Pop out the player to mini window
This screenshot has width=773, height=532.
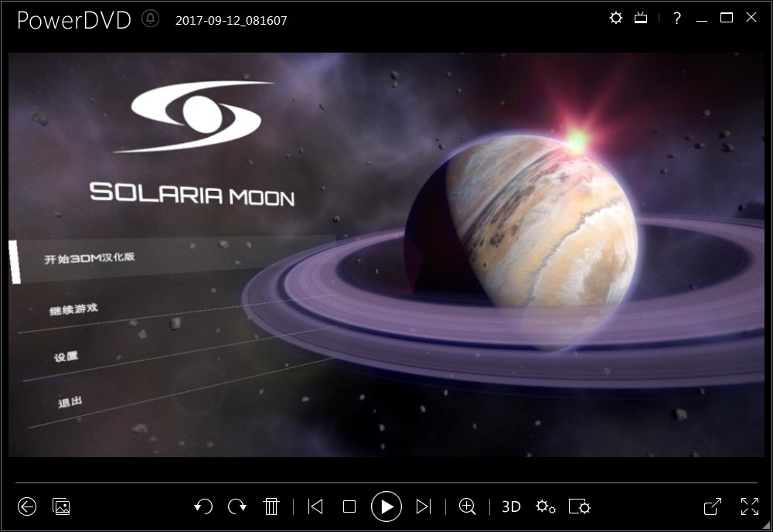coord(712,506)
